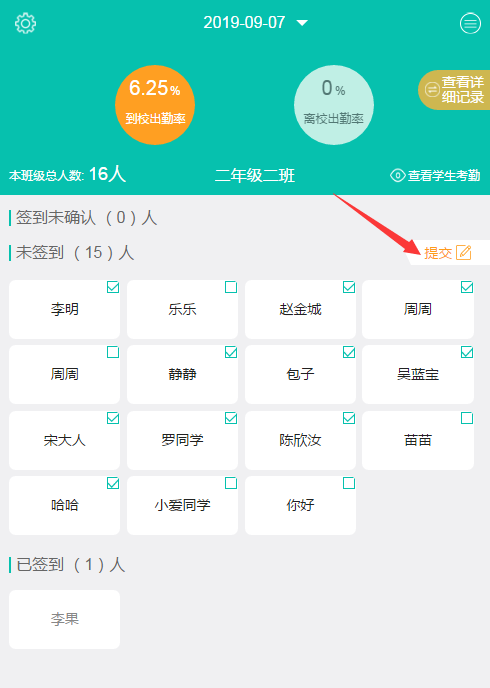Viewport: 490px width, 688px height.
Task: Select the 李果 student card
Action: coord(64,619)
